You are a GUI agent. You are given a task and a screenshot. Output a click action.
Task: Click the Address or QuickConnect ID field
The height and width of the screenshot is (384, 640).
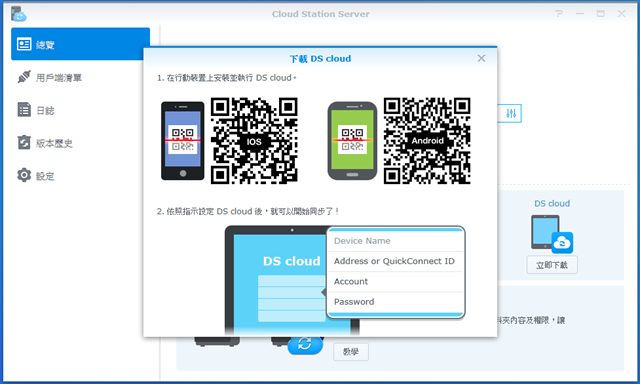[396, 261]
